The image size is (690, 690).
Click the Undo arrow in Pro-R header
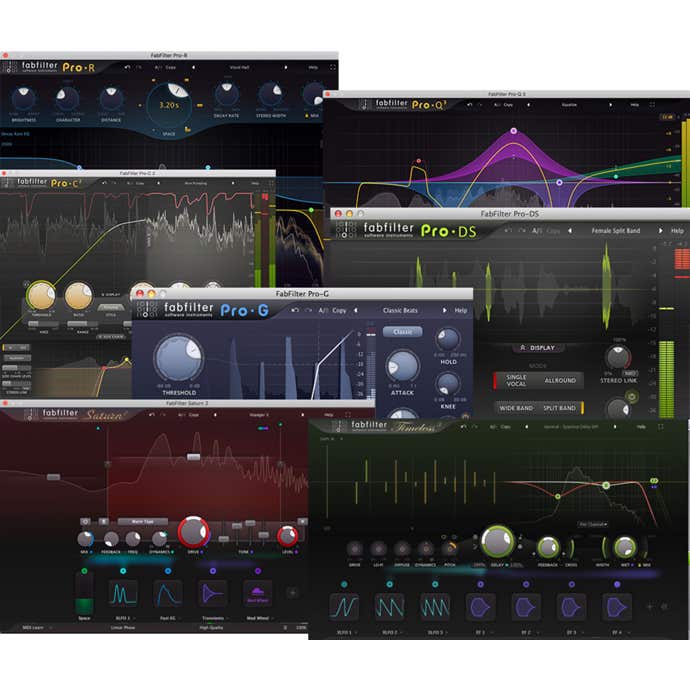coord(127,67)
